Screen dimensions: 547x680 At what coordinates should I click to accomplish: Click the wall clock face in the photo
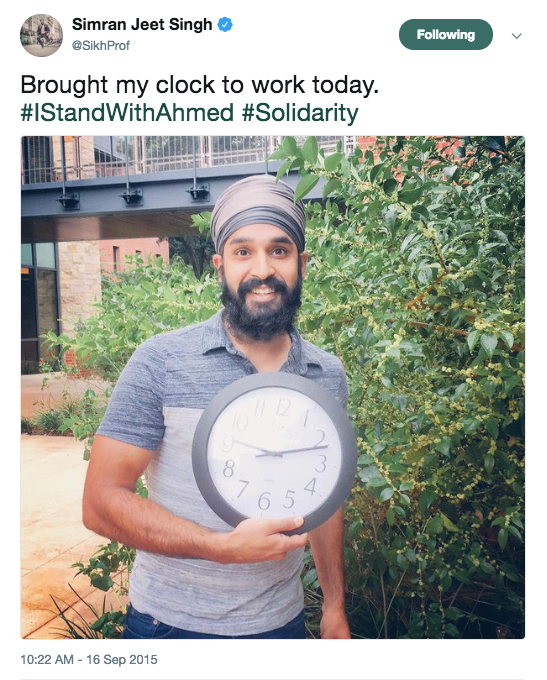tap(274, 453)
